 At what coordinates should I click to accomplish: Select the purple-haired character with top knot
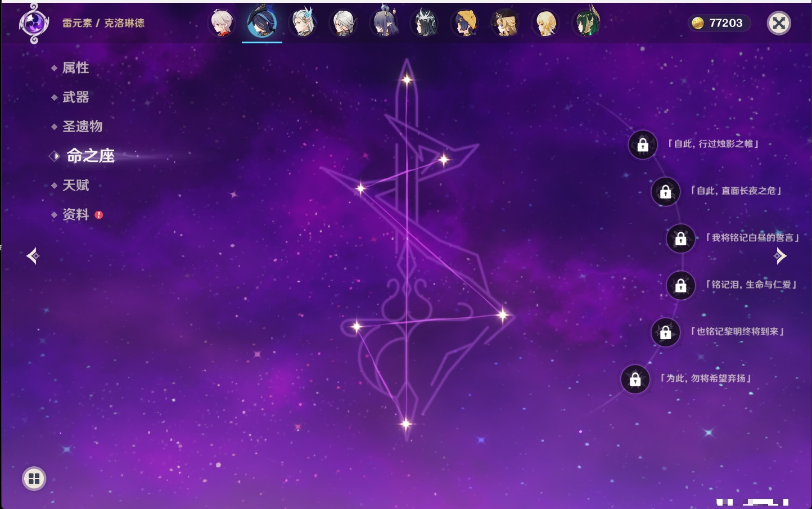[384, 24]
